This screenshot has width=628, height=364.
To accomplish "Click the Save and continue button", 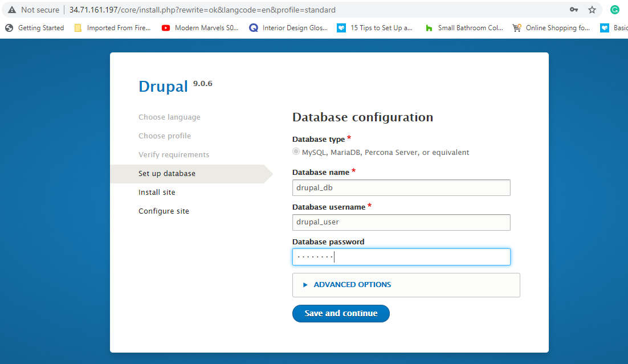I will (x=341, y=313).
